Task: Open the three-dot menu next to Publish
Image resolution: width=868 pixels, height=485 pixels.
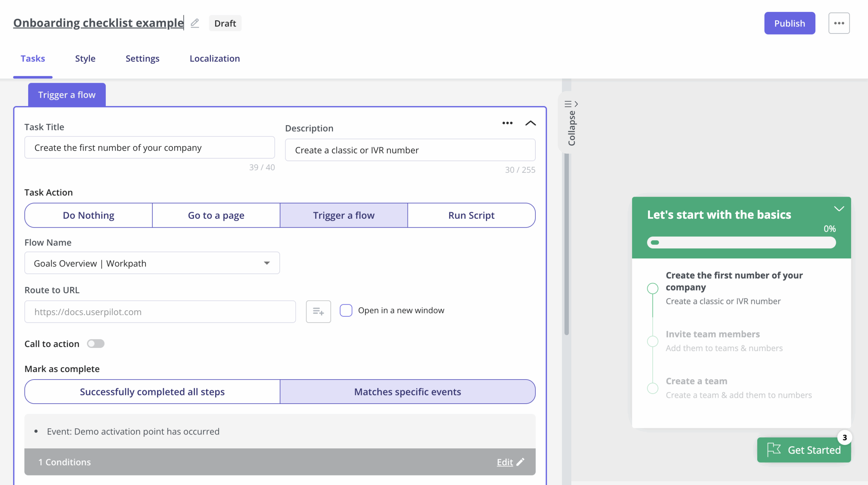Action: (x=839, y=23)
